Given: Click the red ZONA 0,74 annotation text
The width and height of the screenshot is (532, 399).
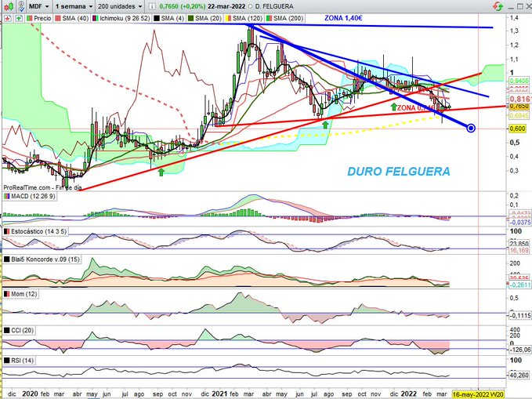Looking at the screenshot, I should [415, 108].
